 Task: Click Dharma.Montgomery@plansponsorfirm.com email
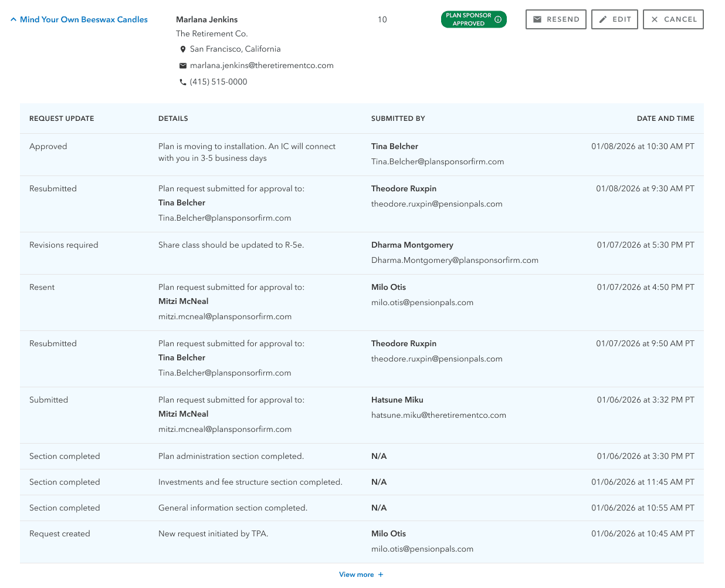pos(455,261)
